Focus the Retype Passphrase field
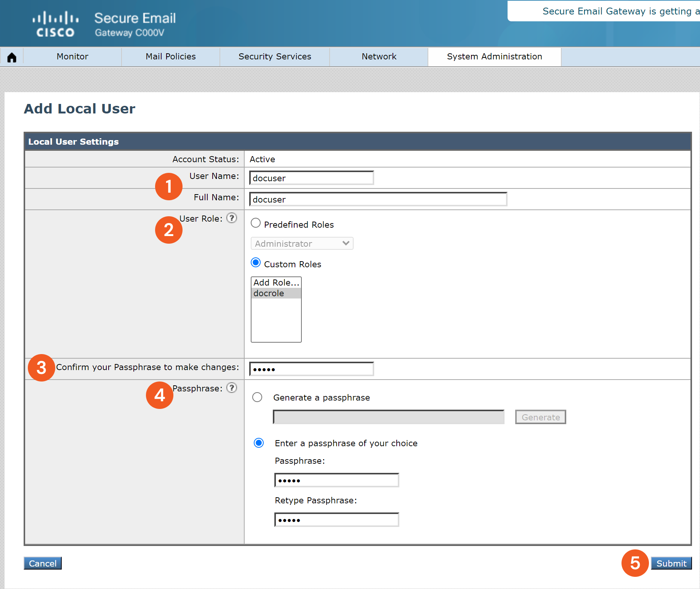 click(x=336, y=520)
